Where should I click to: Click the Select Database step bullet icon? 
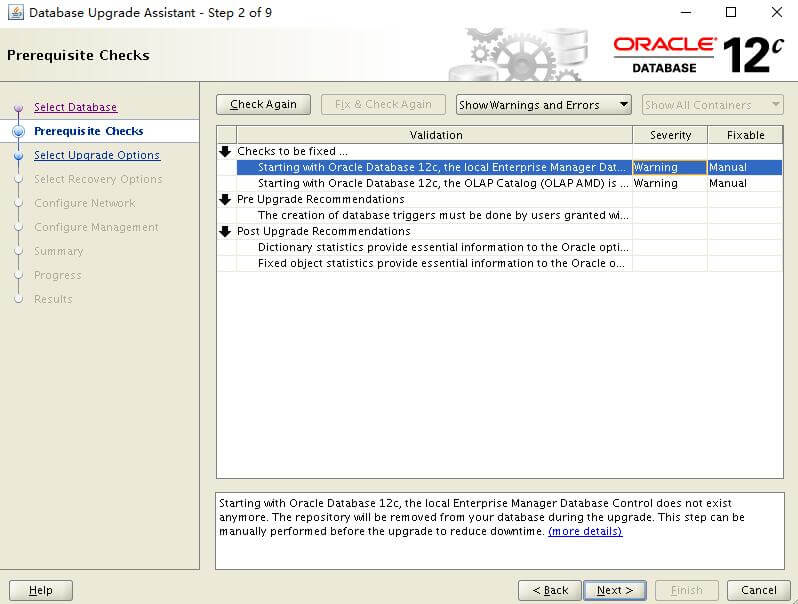tap(18, 108)
